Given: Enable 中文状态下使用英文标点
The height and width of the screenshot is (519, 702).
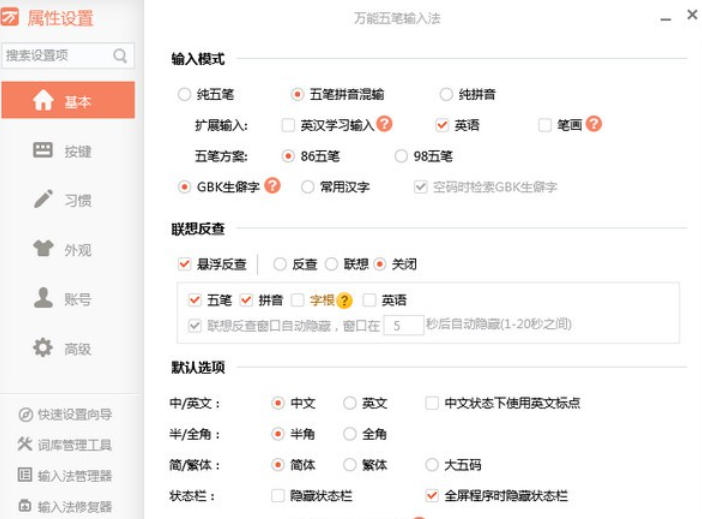Looking at the screenshot, I should [x=432, y=403].
